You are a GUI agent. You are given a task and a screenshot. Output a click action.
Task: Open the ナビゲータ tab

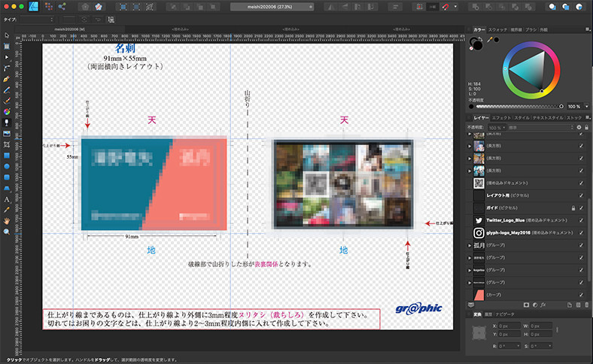[505, 314]
